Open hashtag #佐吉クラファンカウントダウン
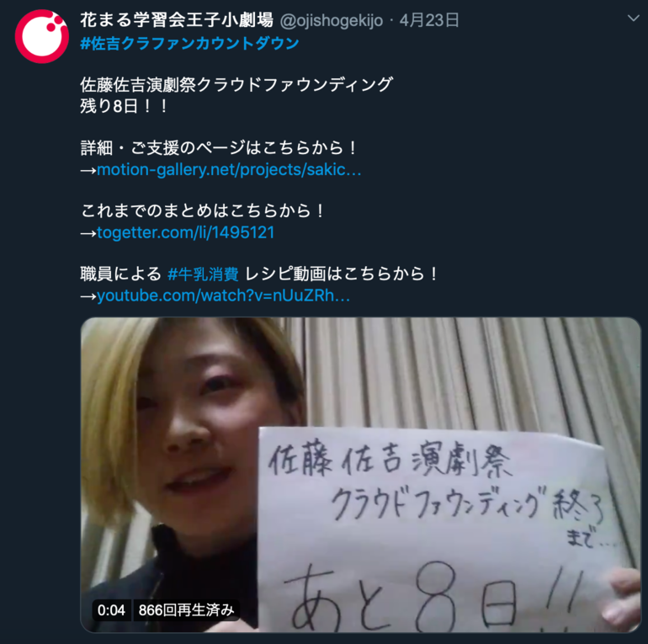Viewport: 648px width, 644px height. [189, 44]
